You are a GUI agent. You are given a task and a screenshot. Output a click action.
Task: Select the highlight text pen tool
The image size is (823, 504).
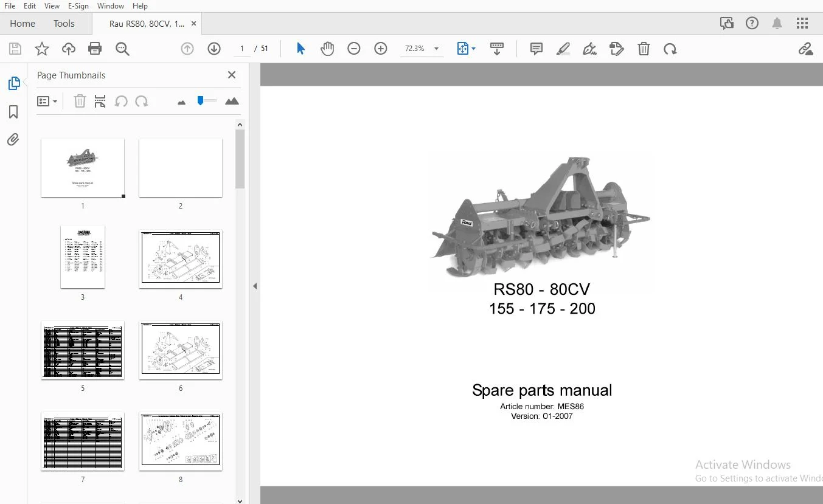pyautogui.click(x=563, y=49)
